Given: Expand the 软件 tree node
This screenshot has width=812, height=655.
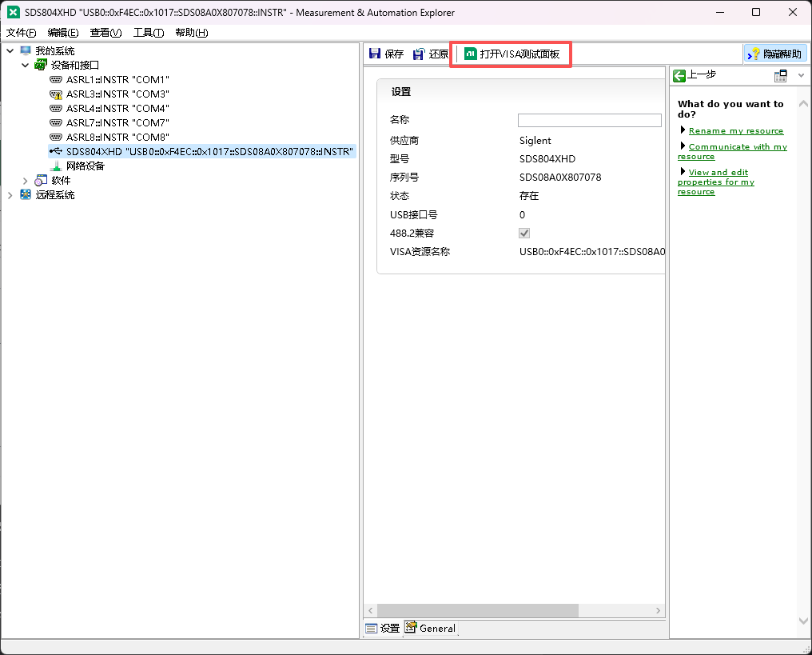Looking at the screenshot, I should coord(26,180).
